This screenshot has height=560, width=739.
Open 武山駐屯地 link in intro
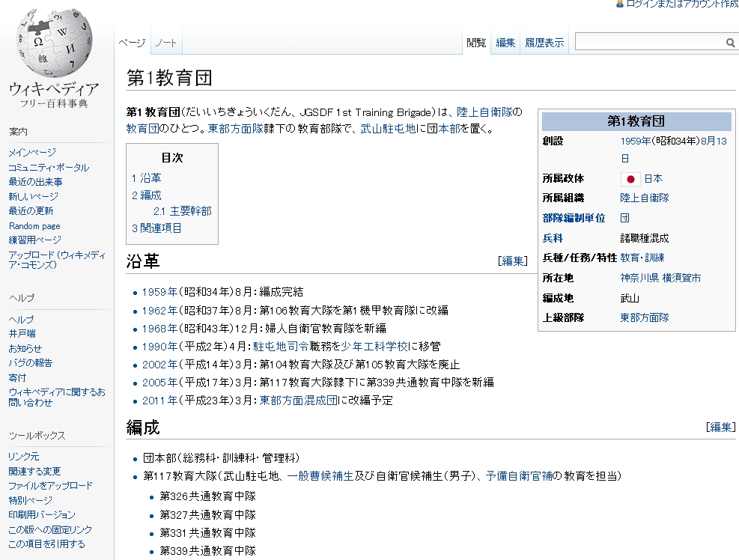[389, 128]
